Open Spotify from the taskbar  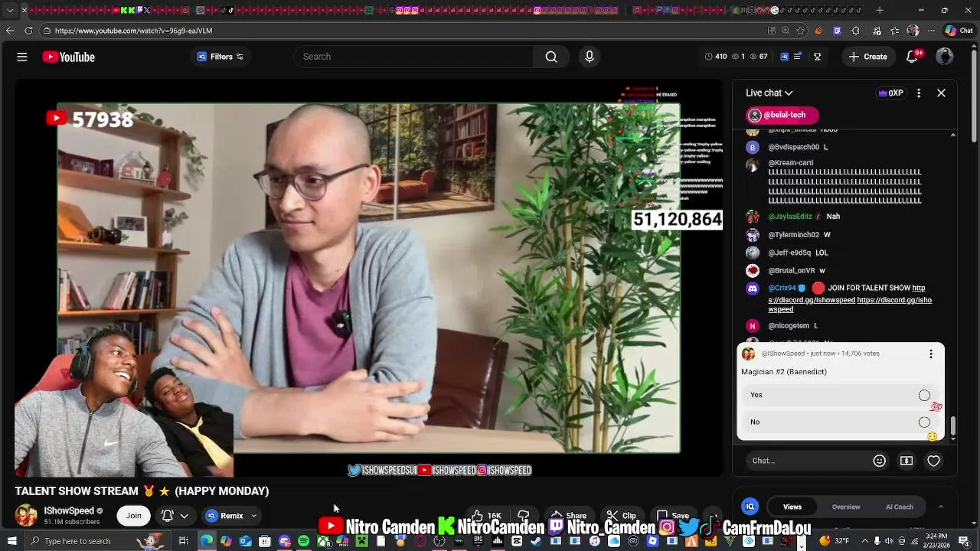pos(304,541)
